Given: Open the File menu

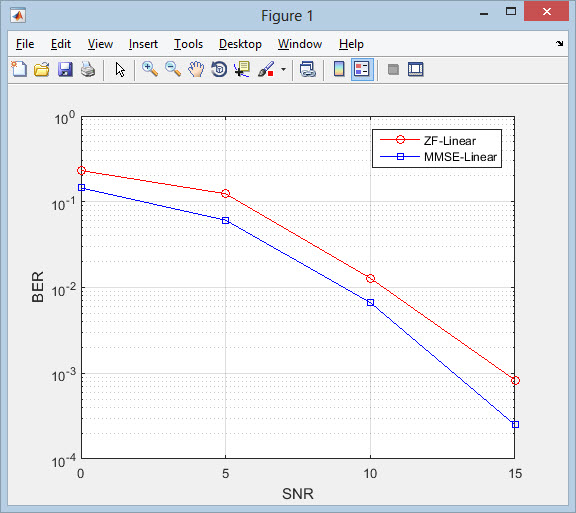Looking at the screenshot, I should click(x=25, y=44).
